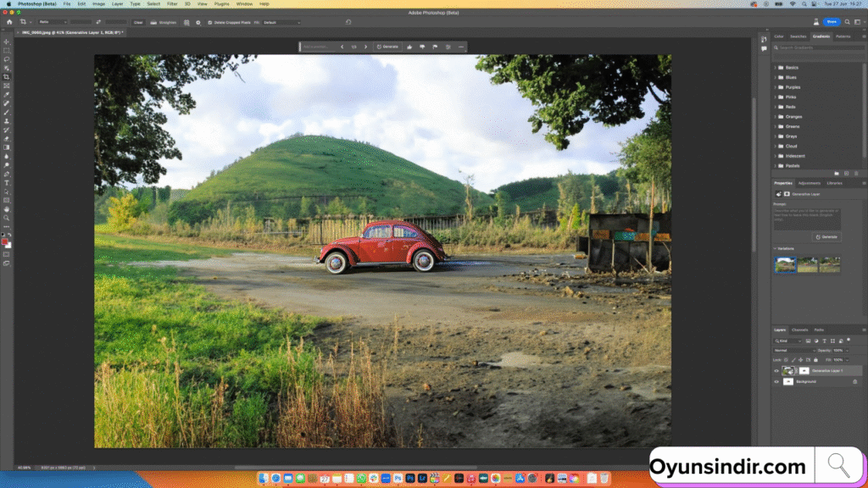The image size is (868, 488).
Task: Toggle the Delete Cropped Pixels checkbox
Action: click(x=209, y=22)
